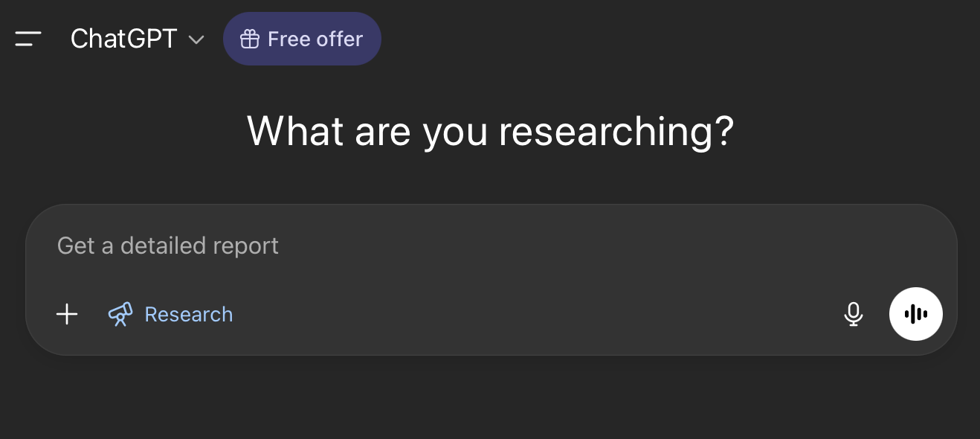Click the "What are you researching?" heading

(490, 131)
